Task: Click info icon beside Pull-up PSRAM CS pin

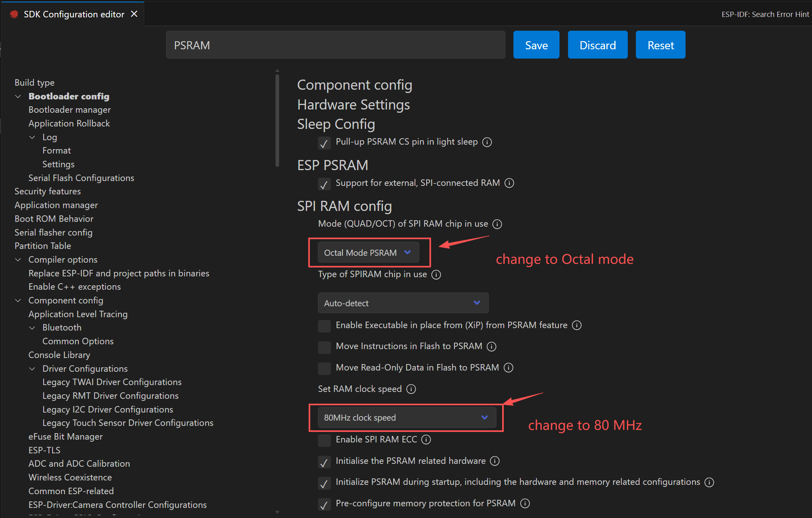Action: coord(487,142)
